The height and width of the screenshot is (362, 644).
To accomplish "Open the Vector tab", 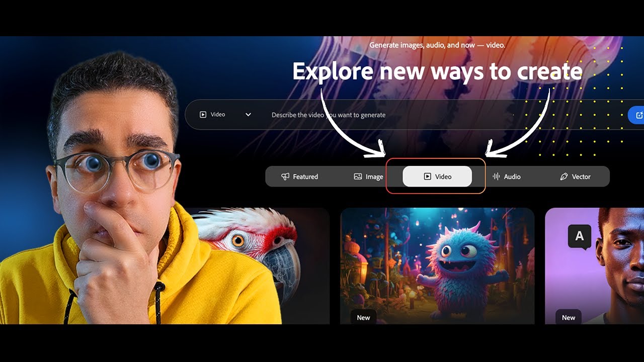I will [x=575, y=176].
